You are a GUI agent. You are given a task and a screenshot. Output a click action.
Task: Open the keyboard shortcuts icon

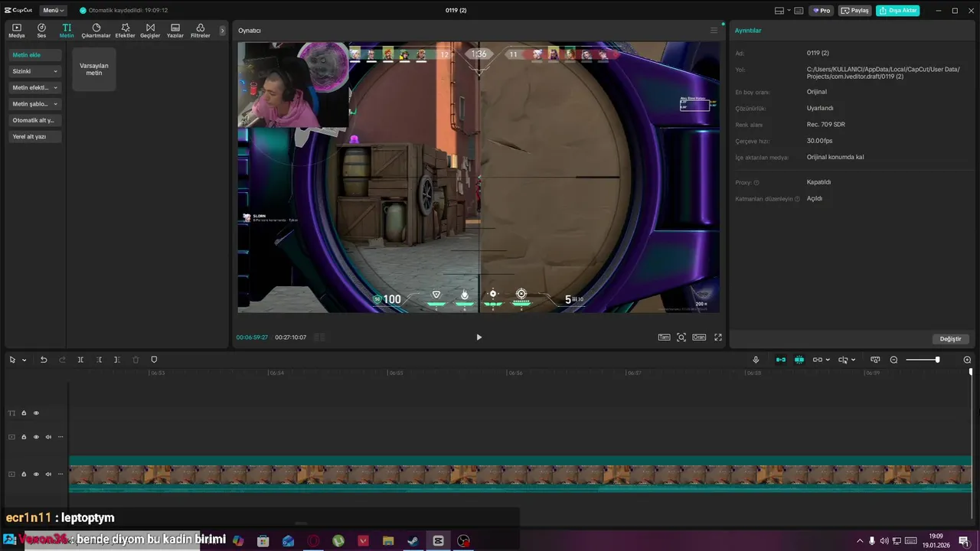click(799, 11)
